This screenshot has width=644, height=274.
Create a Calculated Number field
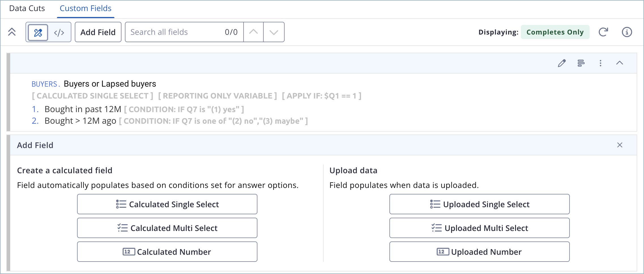click(x=167, y=252)
